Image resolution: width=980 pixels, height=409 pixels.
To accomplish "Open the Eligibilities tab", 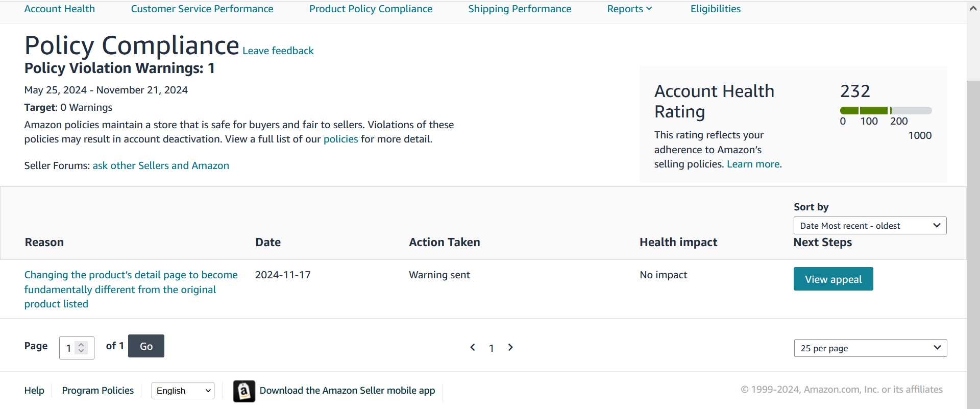I will [x=716, y=9].
